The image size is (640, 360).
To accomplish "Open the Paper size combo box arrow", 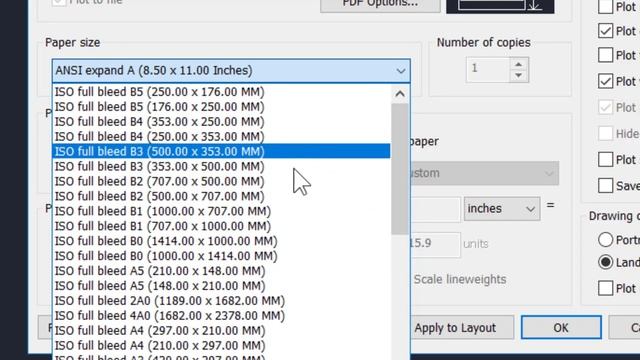I will (x=400, y=71).
